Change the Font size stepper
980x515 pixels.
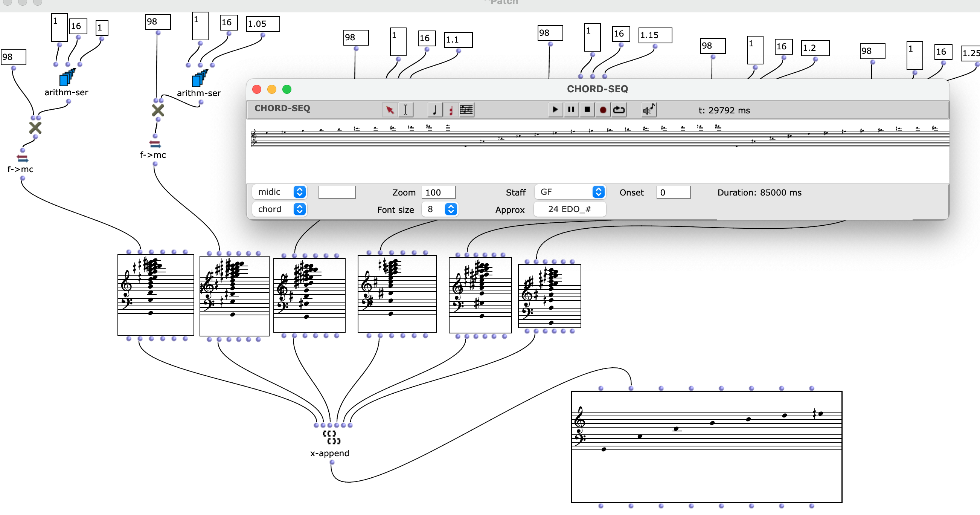[x=451, y=209]
